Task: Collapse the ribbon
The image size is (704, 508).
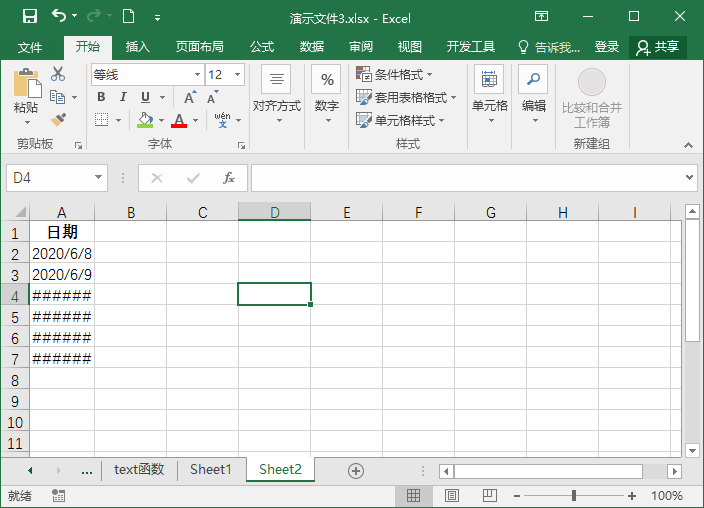Action: tap(688, 145)
